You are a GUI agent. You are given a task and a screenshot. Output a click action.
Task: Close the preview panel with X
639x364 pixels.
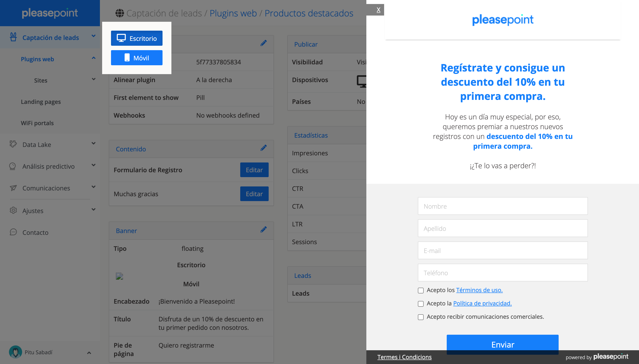[378, 10]
